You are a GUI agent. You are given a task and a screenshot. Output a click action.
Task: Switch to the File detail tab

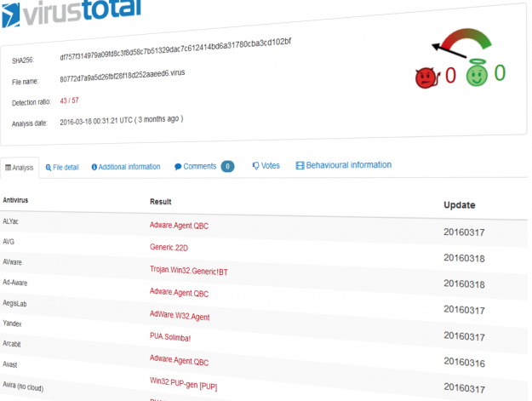61,168
